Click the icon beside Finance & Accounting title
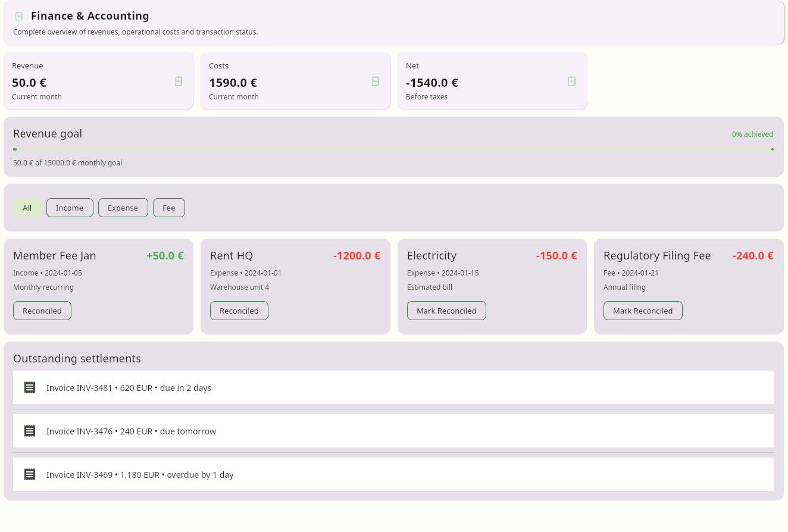Image resolution: width=788 pixels, height=532 pixels. tap(19, 16)
